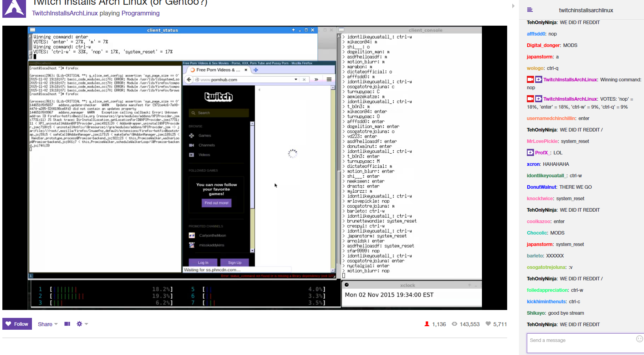The width and height of the screenshot is (644, 355).
Task: Open Videos in the Twitch sidebar
Action: 204,155
